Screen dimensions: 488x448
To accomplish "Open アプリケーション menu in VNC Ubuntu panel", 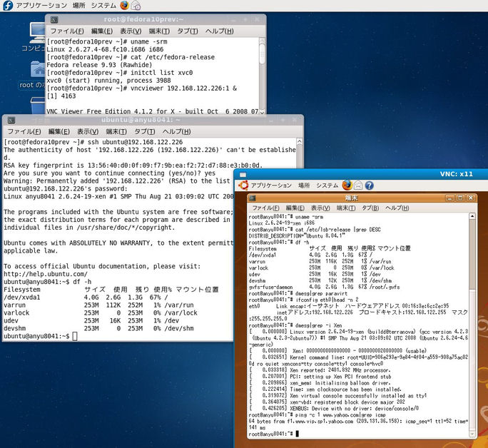I will click(x=271, y=185).
